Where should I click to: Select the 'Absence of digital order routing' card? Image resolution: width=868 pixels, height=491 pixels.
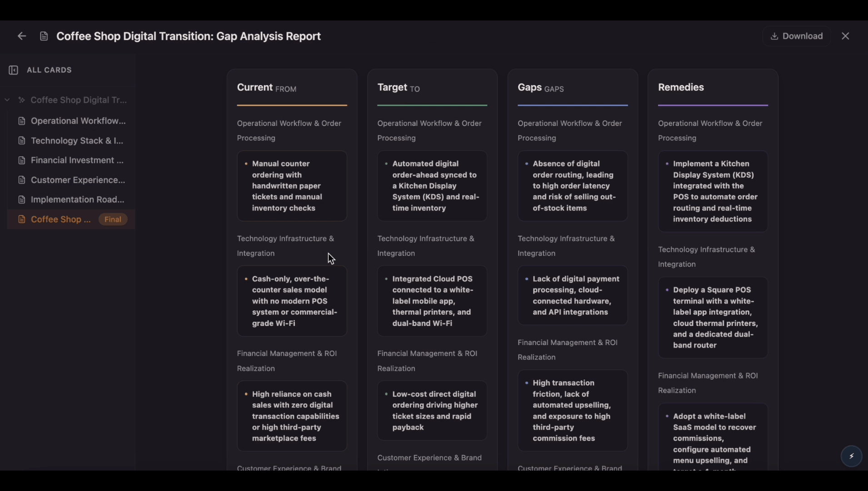[x=573, y=186]
